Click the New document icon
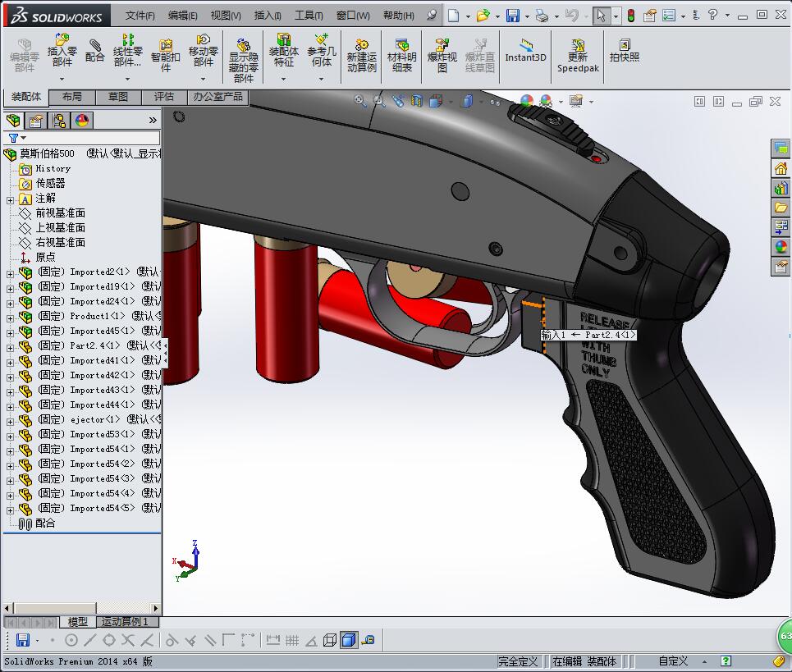792x672 pixels. coord(454,16)
